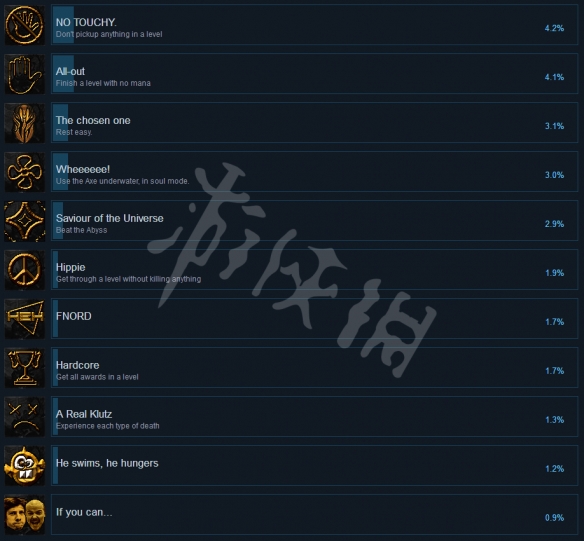
Task: Select the He swims, he hungers fish icon
Action: (25, 466)
